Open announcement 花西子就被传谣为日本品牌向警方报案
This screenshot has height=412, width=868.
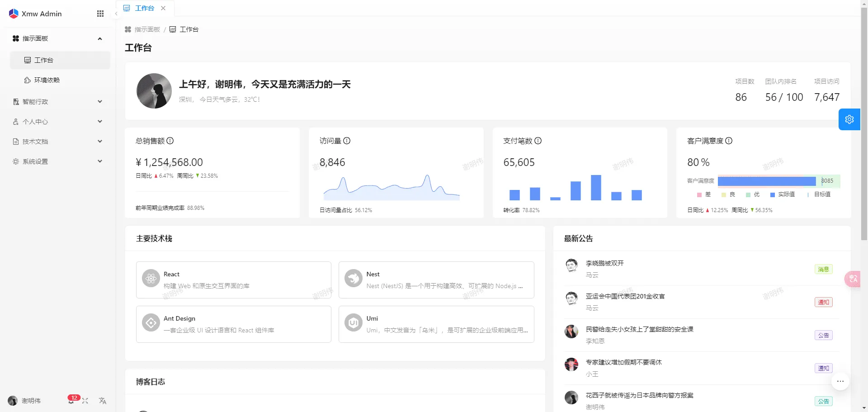click(640, 395)
